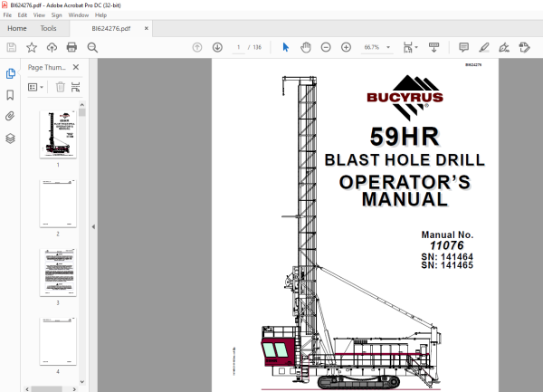Viewport: 543px width, 392px height.
Task: Collapse the navigation pane arrow
Action: [x=93, y=227]
